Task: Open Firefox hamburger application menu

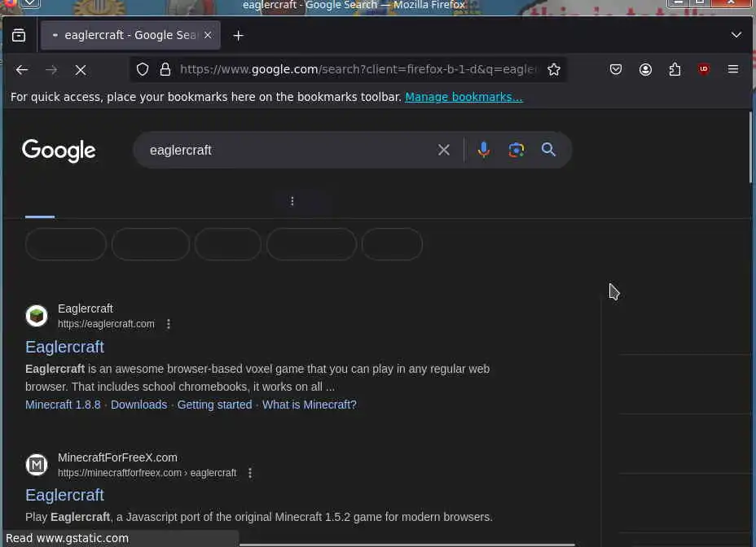Action: pos(733,69)
